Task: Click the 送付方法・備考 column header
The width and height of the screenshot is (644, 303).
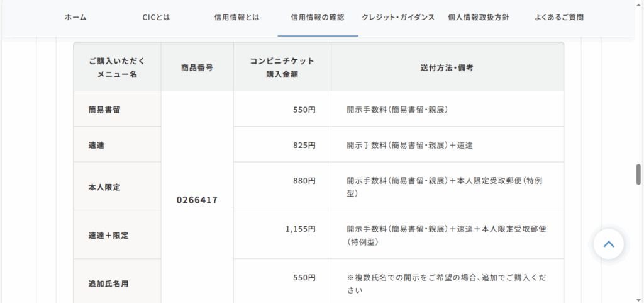Action: 447,68
